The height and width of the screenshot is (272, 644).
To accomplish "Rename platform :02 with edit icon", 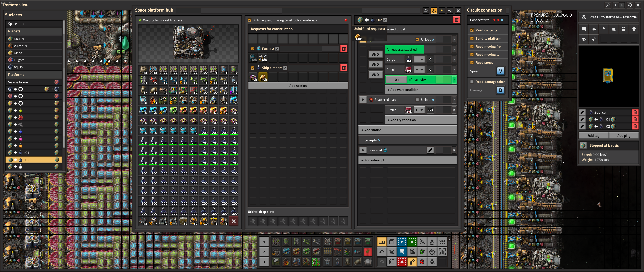I will [385, 20].
